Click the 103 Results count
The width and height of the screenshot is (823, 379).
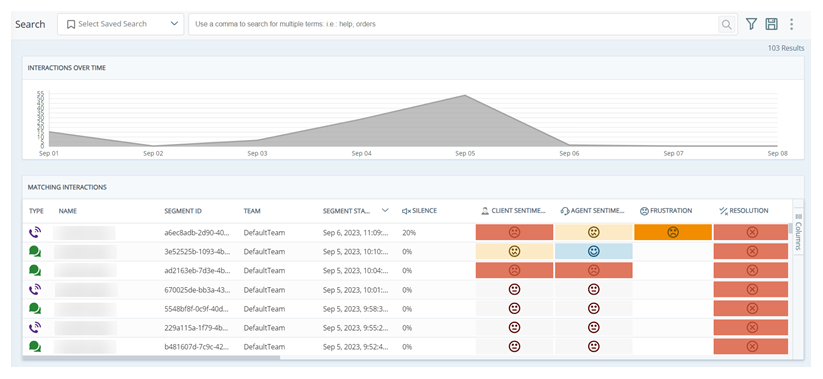(786, 48)
